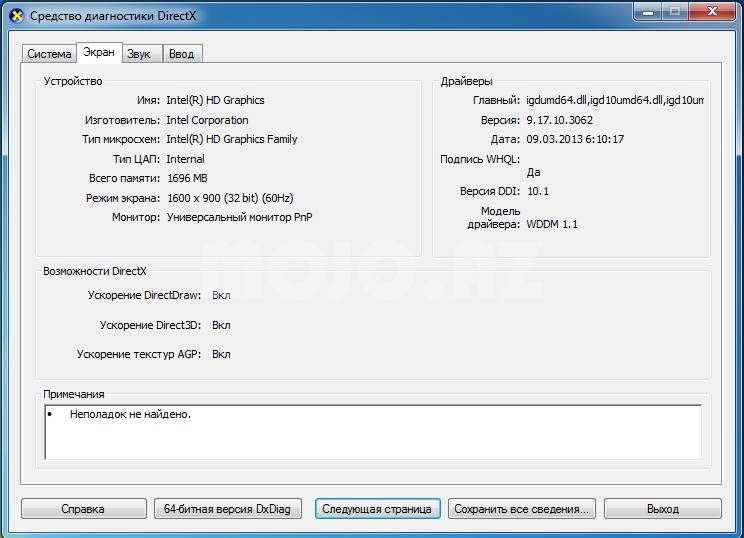Click the main driver file list text
This screenshot has height=538, width=744.
pyautogui.click(x=615, y=101)
